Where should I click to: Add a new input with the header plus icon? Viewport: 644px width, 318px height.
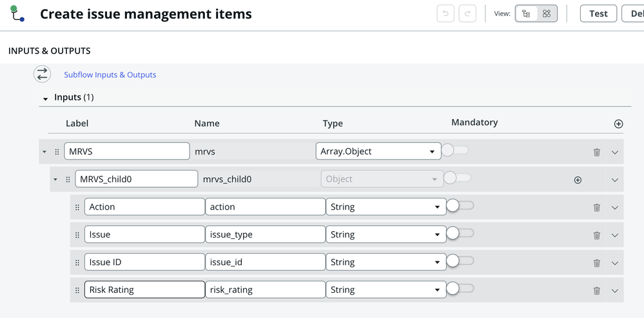[618, 124]
